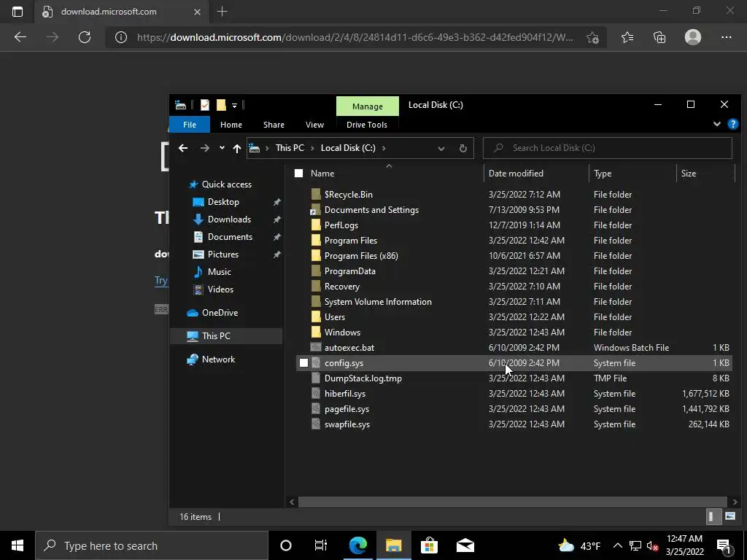This screenshot has width=747, height=560.
Task: Switch to the Share ribbon tab
Action: [274, 125]
